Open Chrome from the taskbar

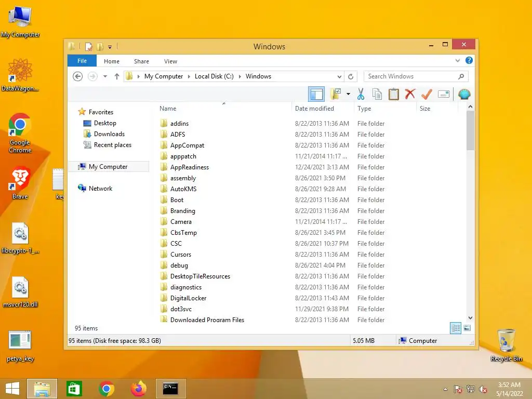click(106, 389)
